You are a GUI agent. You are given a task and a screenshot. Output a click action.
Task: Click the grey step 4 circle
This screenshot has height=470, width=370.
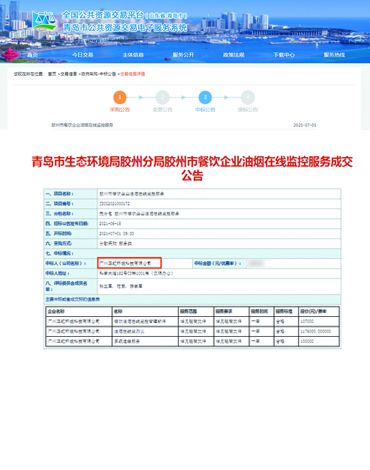[x=248, y=97]
